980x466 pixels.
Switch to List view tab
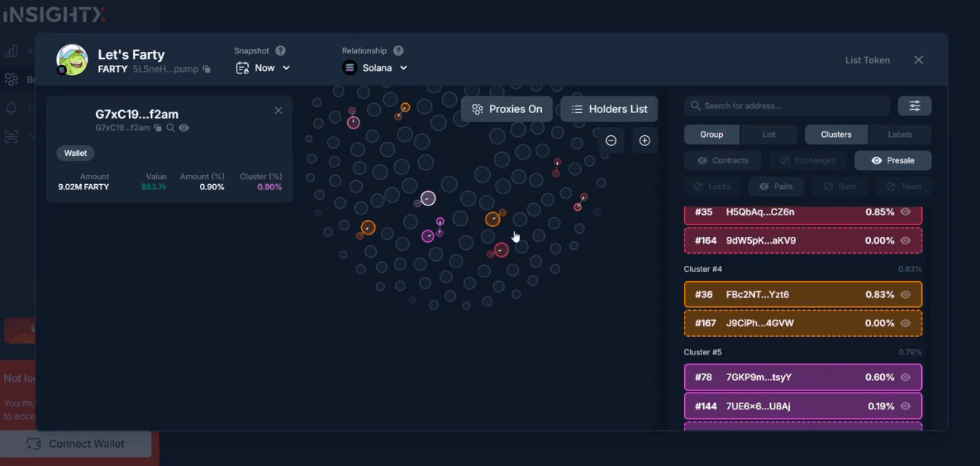(769, 134)
